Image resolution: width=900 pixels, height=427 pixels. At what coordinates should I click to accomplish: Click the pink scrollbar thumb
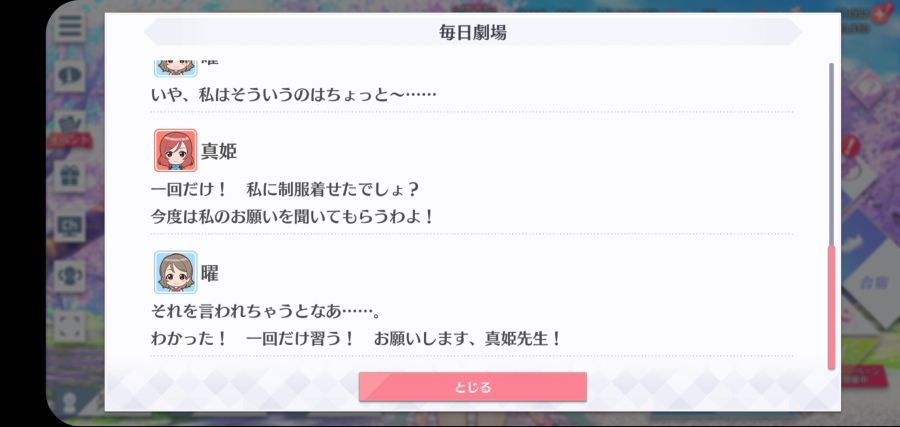coord(831,307)
